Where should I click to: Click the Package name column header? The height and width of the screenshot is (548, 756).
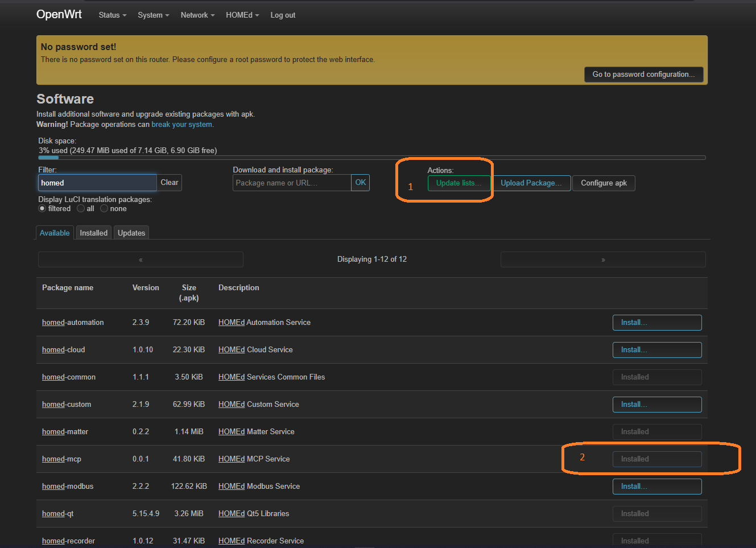tap(68, 288)
